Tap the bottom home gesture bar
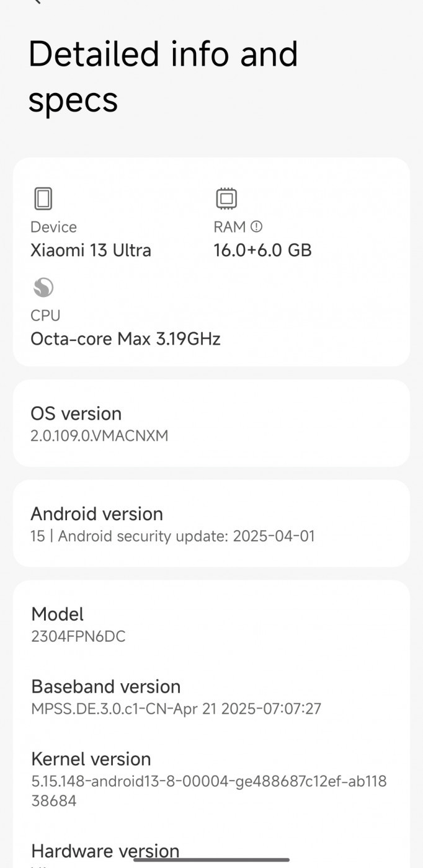 (x=211, y=859)
